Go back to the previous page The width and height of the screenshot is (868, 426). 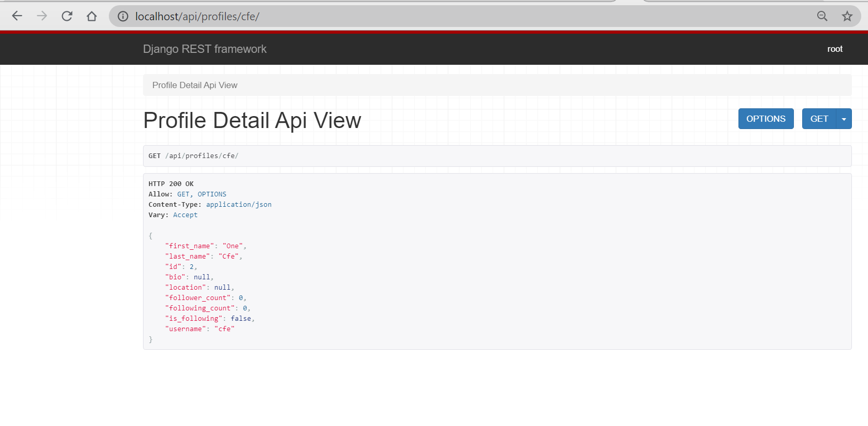tap(17, 16)
